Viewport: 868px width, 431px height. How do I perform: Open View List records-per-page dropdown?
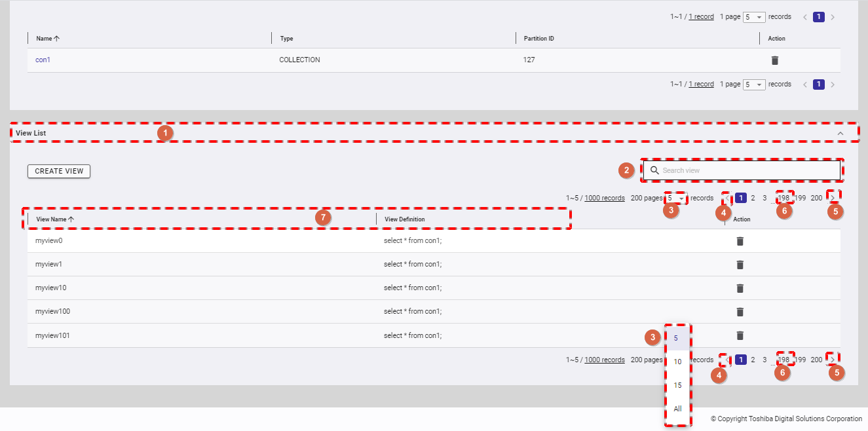coord(676,198)
